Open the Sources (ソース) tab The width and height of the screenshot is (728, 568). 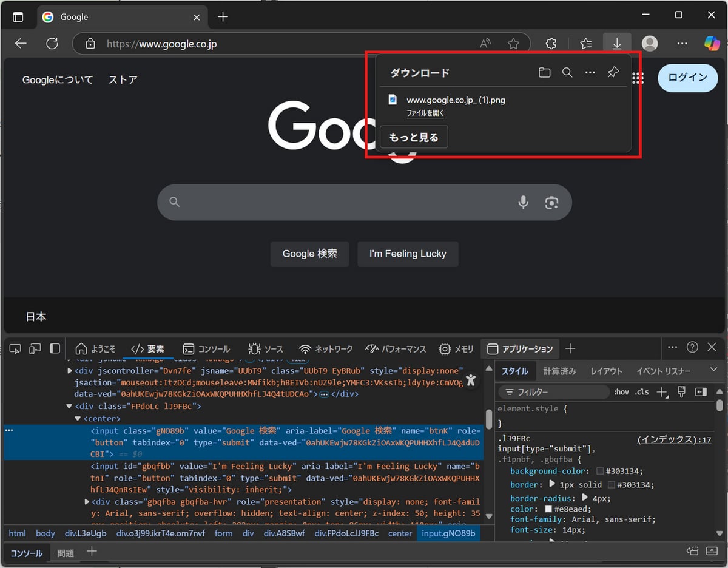(266, 349)
